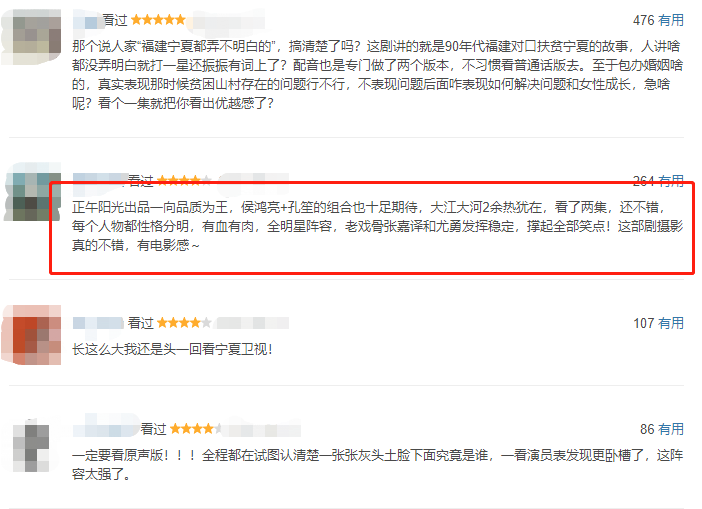Open the first reviewer's avatar
702x509 pixels.
coord(31,37)
